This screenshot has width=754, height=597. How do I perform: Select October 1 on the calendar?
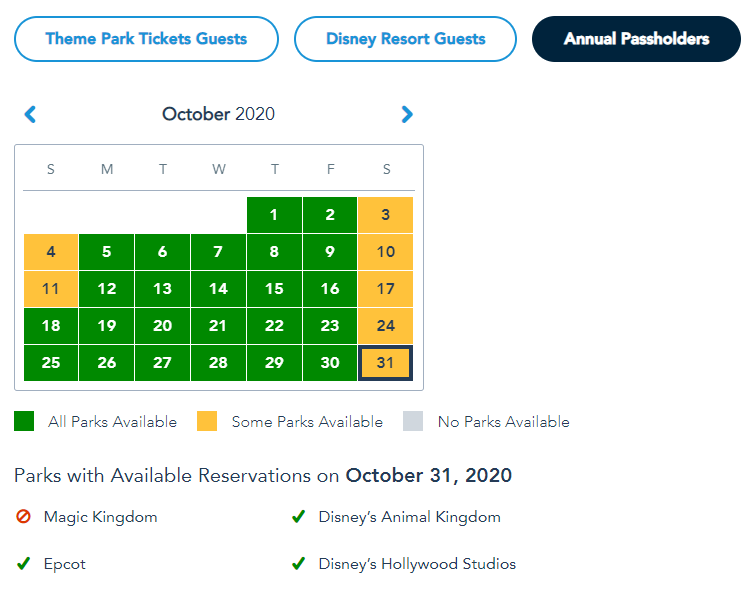274,215
